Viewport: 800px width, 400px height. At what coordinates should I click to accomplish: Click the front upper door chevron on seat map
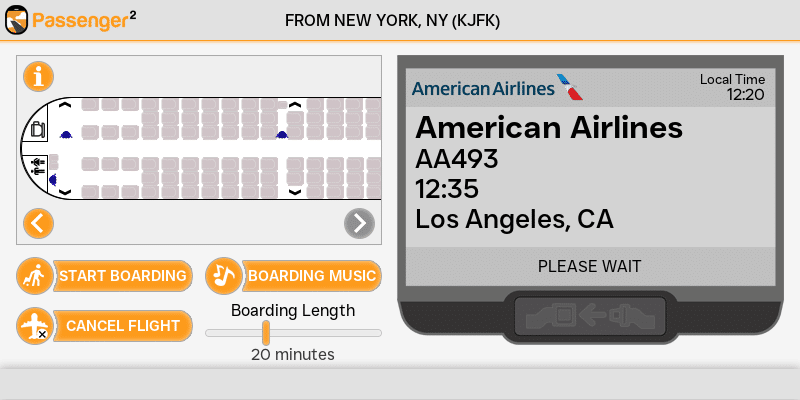[x=65, y=105]
